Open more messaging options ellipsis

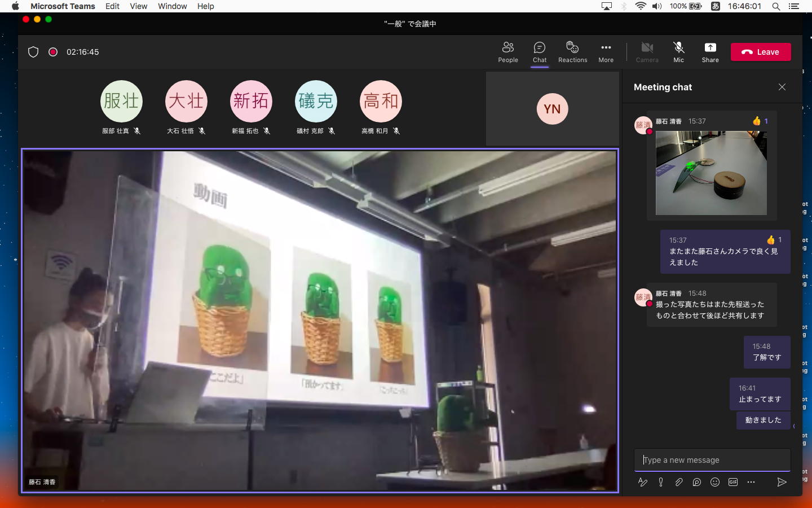click(751, 482)
